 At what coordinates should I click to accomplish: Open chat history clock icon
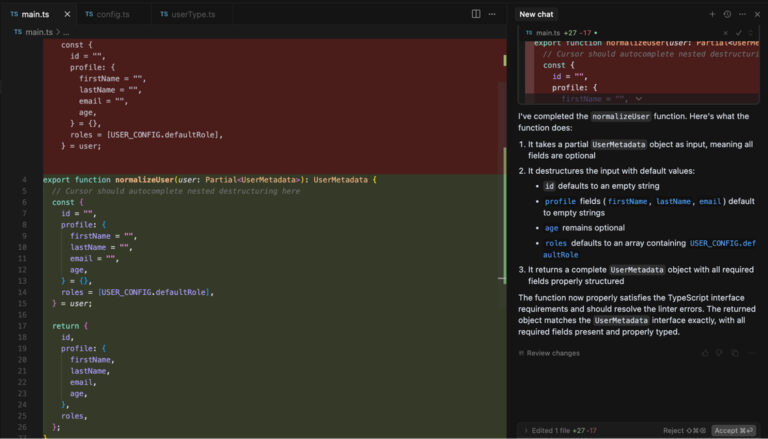pyautogui.click(x=727, y=14)
